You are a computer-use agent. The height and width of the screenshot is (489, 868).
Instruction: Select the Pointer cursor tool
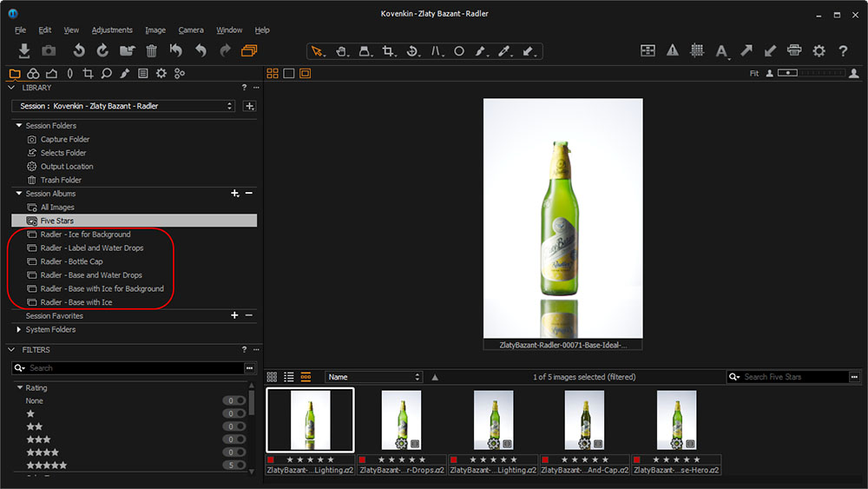point(317,51)
